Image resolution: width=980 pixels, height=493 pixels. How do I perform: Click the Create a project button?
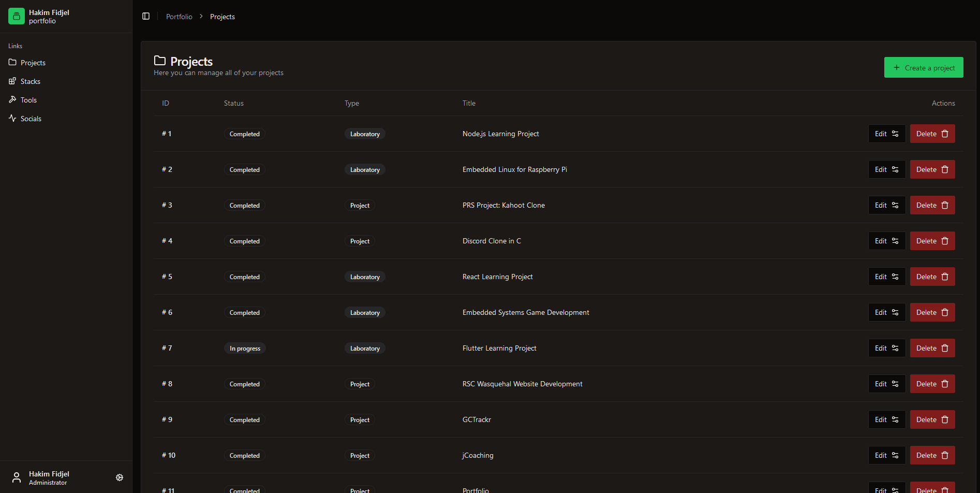(x=924, y=68)
